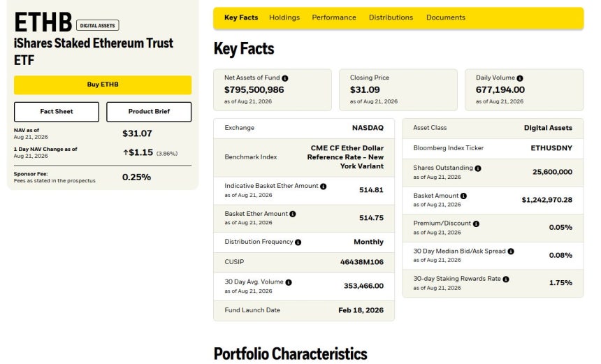
Task: Click the iShares Staked Ethereum Trust ETF title
Action: click(x=94, y=51)
